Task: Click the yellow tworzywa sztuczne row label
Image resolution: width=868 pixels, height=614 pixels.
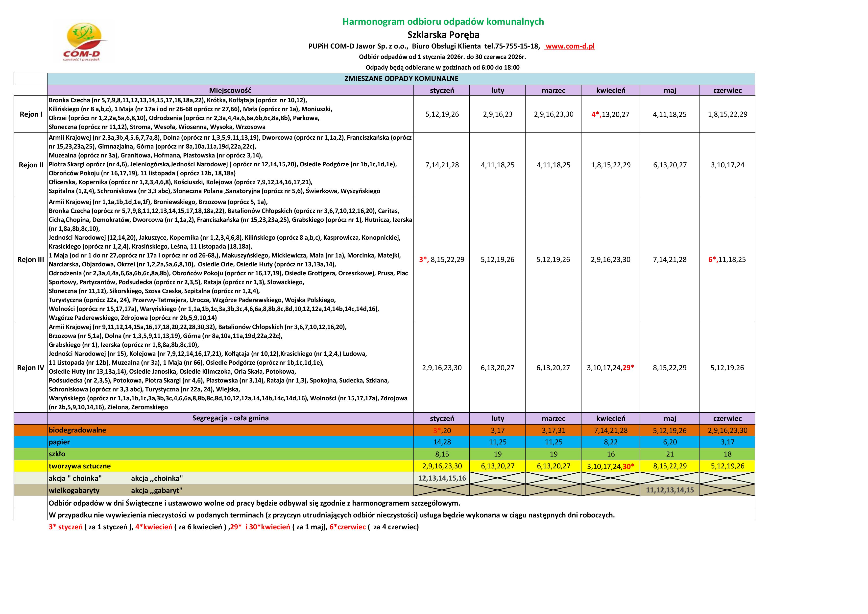Action: tap(80, 466)
